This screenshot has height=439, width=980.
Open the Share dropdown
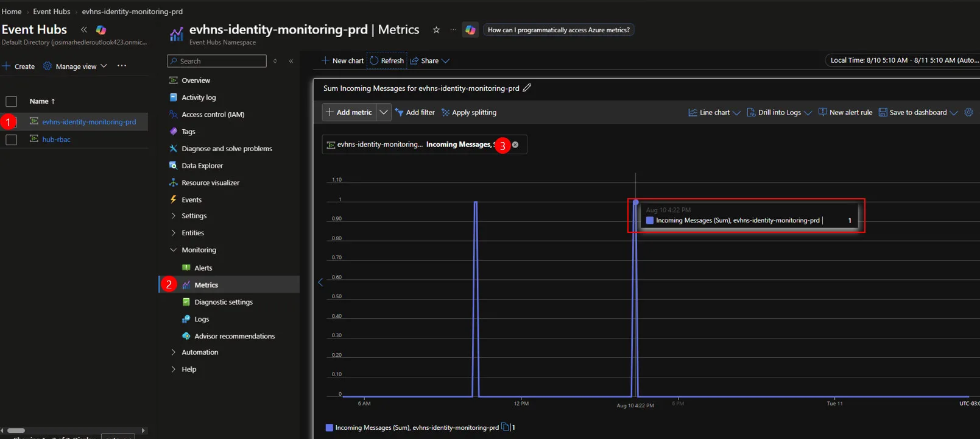tap(430, 61)
